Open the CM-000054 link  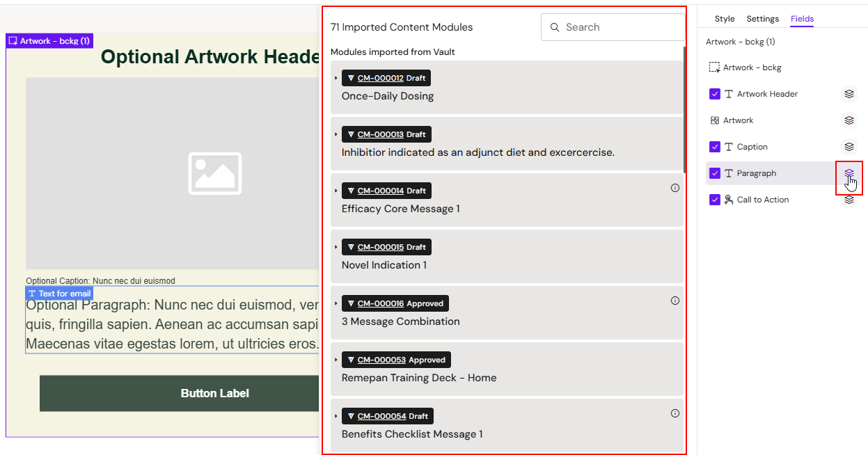click(x=381, y=416)
